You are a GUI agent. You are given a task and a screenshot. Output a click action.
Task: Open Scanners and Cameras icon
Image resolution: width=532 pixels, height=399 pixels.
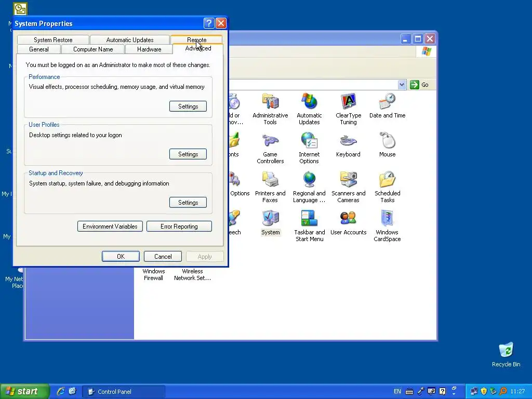coord(348,187)
